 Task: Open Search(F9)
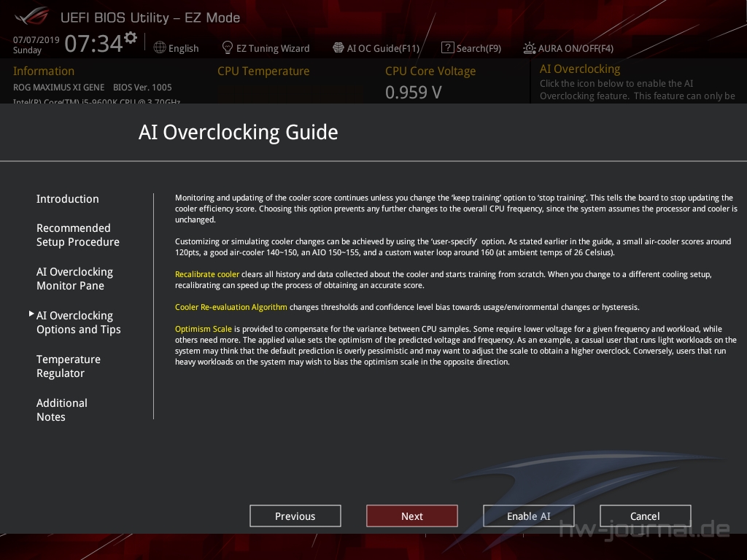coord(479,48)
